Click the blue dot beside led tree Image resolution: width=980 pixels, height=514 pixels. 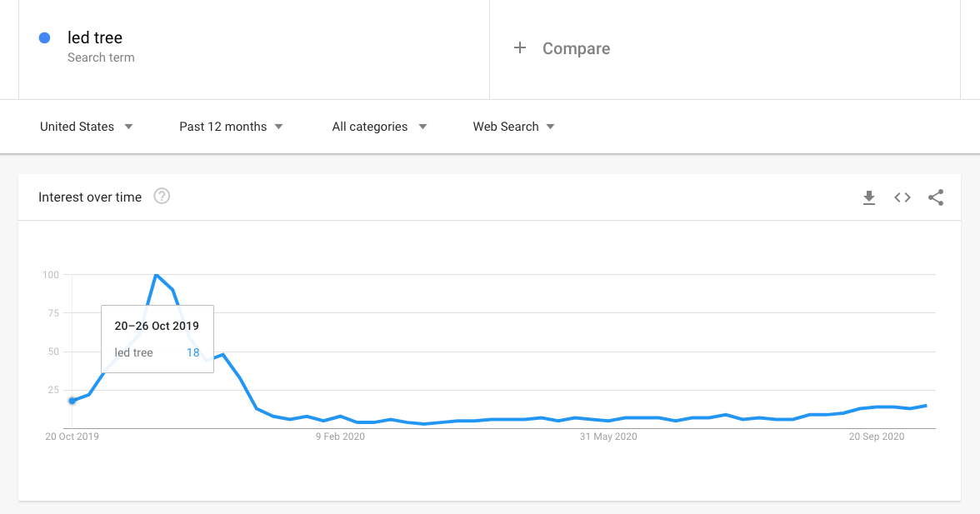click(x=45, y=37)
